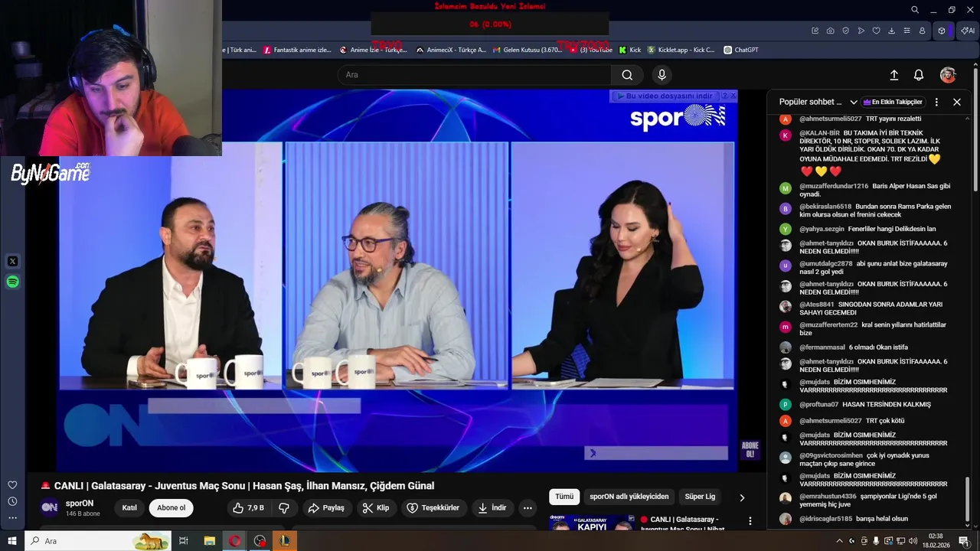Open the ad blocker shield icon

coord(846,31)
